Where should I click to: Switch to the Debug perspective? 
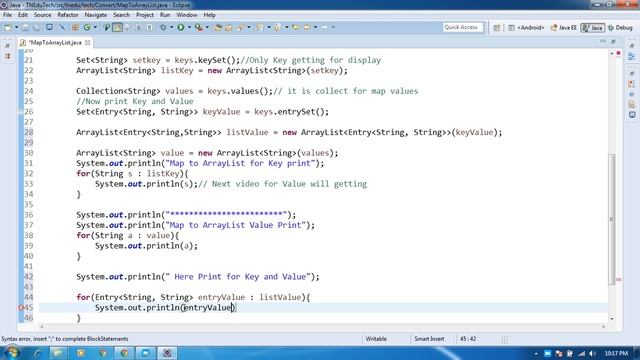tap(620, 27)
